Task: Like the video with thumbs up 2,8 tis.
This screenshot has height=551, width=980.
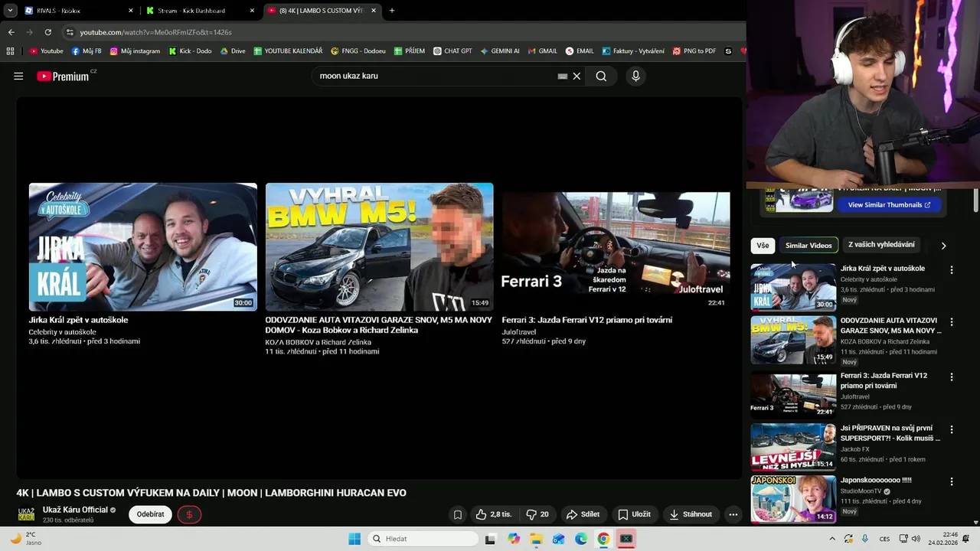Action: [x=493, y=514]
